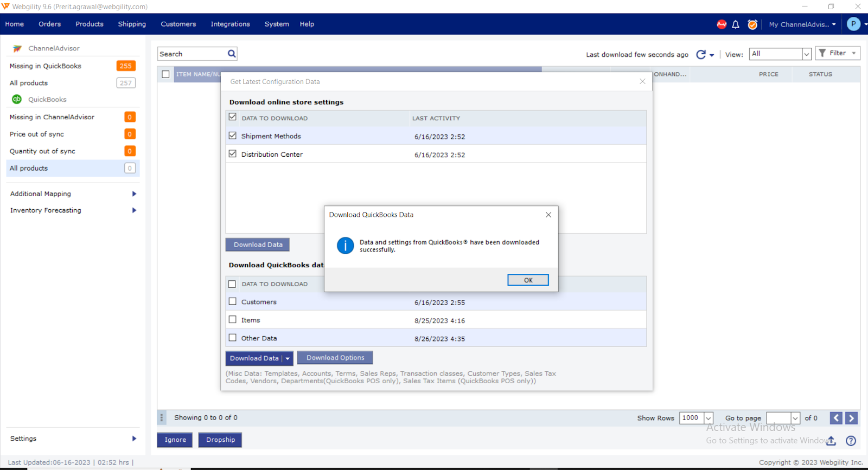Click OK in the download success dialog
This screenshot has height=470, width=868.
528,280
